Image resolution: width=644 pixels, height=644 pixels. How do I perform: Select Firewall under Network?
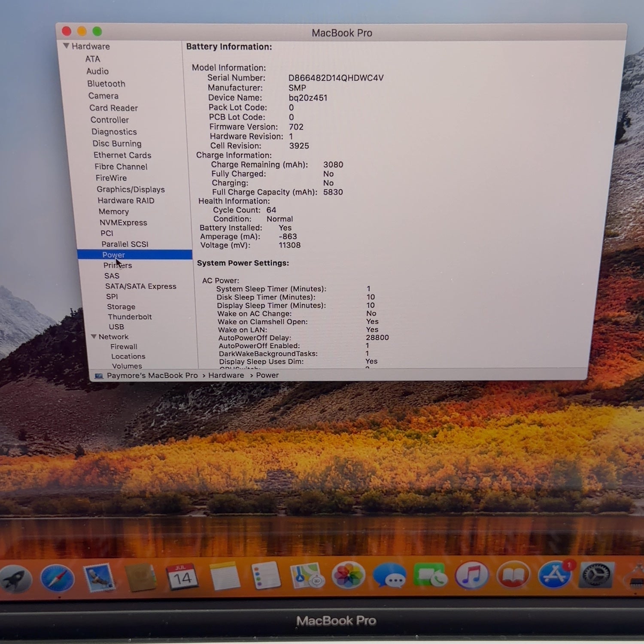coord(124,346)
